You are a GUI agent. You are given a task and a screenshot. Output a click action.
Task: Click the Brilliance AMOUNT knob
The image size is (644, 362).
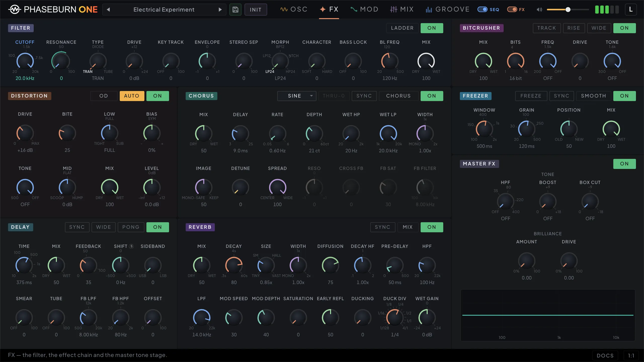click(527, 261)
